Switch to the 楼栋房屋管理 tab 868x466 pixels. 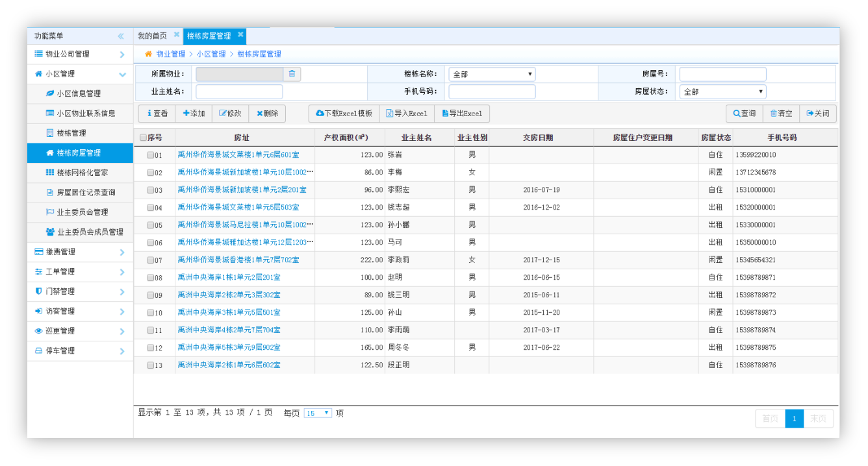[209, 36]
